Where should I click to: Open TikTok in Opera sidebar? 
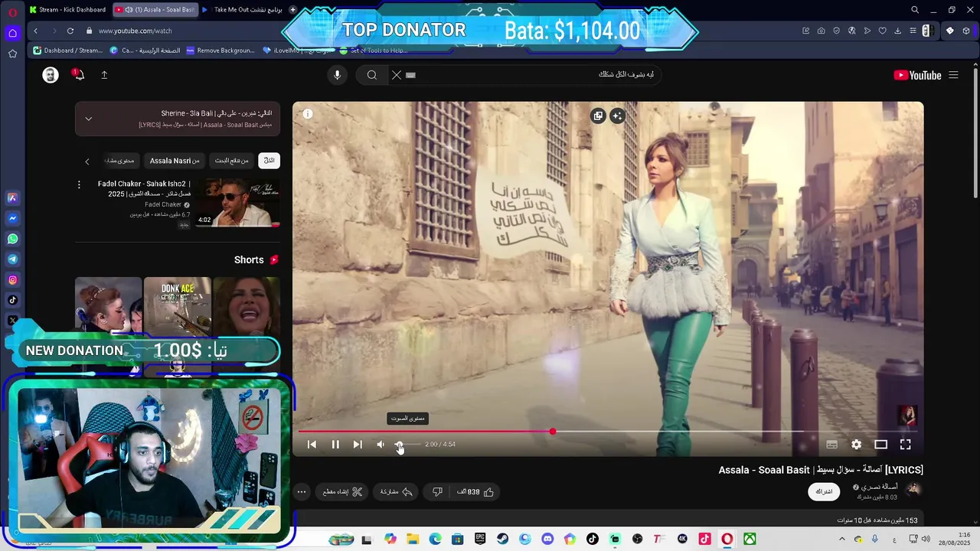[x=12, y=301]
